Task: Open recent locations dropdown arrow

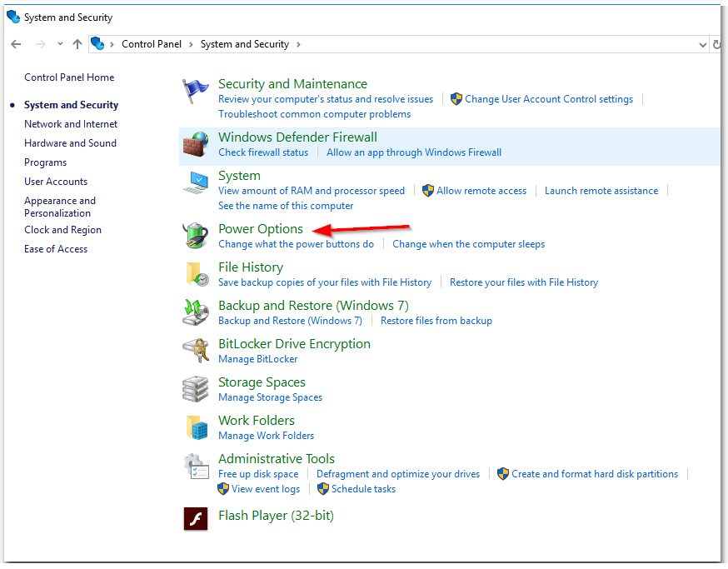Action: click(x=60, y=44)
